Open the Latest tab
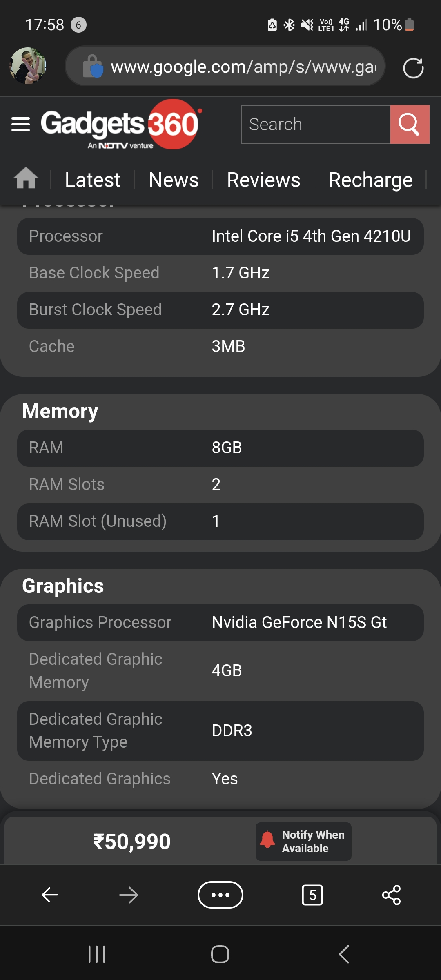 pos(93,180)
